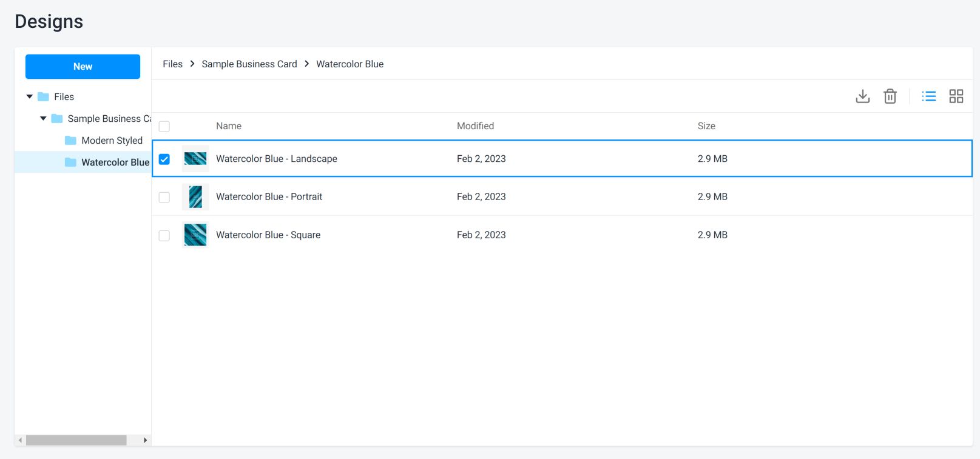Click Sample Business Card folder icon in tree
The width and height of the screenshot is (980, 459).
coord(57,119)
